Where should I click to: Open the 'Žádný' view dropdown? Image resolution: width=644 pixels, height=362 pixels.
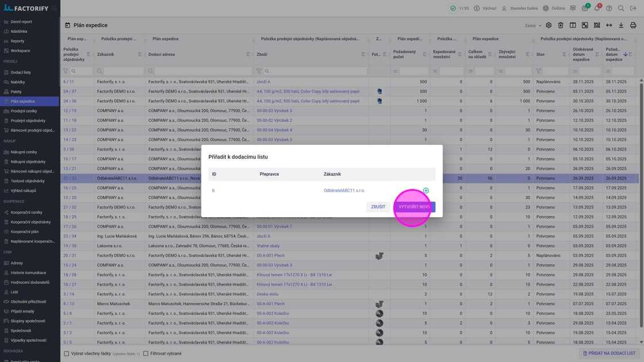pos(532,25)
